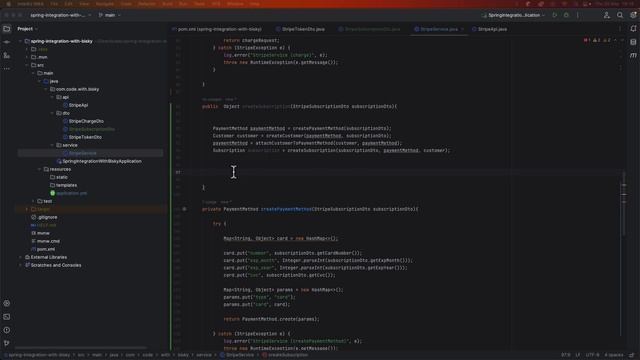Click the gutter icon beside createPaymentMethod
Image resolution: width=640 pixels, height=360 pixels.
[184, 209]
